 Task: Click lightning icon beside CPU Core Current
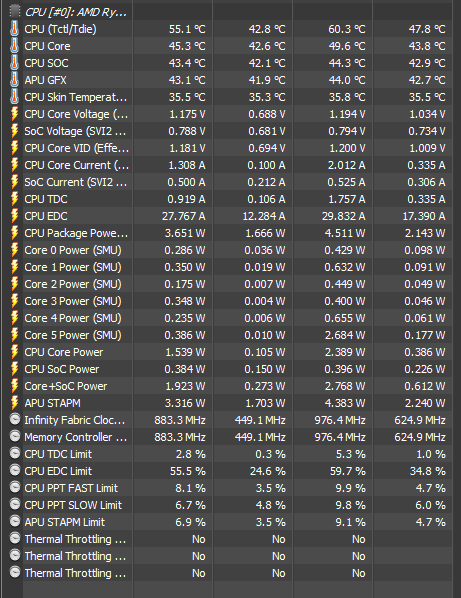tap(14, 165)
